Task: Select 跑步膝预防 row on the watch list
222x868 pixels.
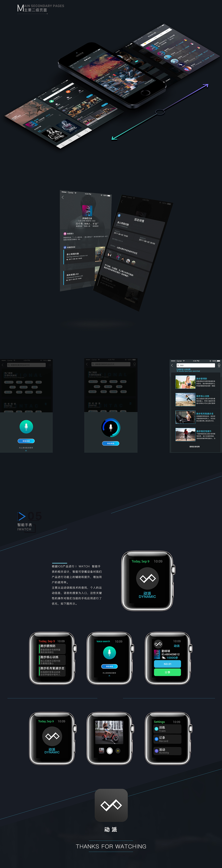Action: (52, 649)
